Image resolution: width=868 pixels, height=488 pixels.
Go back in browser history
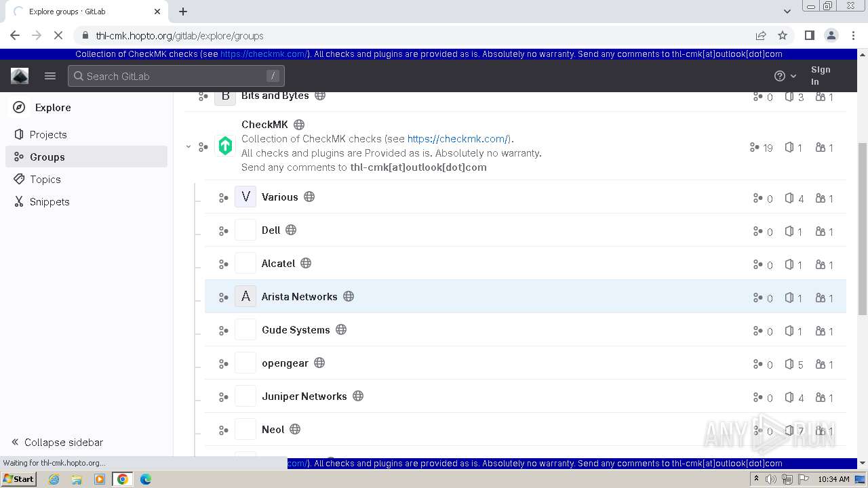[15, 35]
